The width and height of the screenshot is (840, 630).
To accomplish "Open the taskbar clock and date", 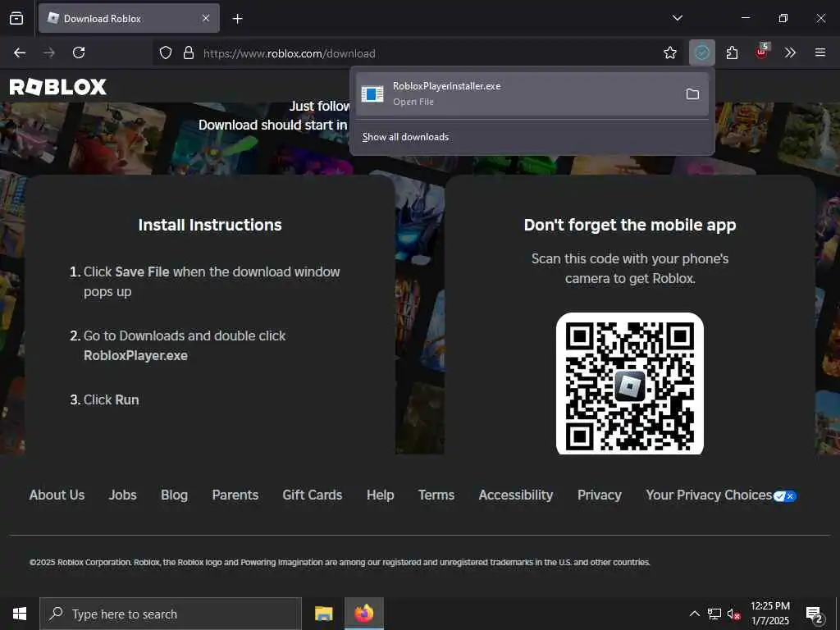I will tap(769, 614).
